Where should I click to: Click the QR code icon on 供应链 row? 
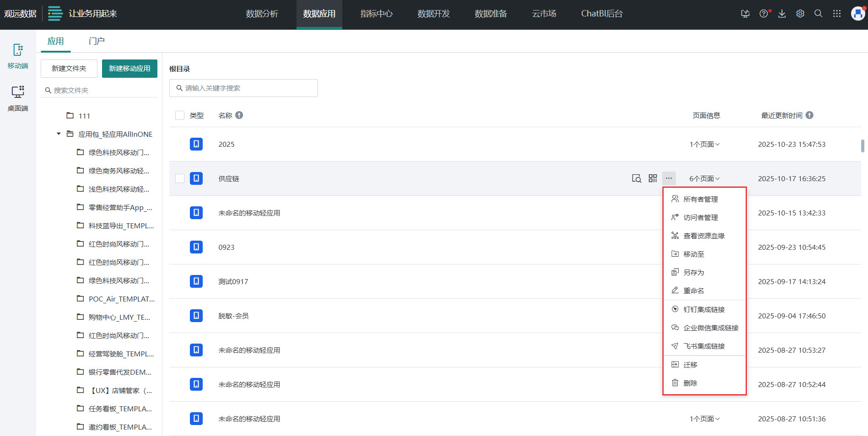(652, 178)
